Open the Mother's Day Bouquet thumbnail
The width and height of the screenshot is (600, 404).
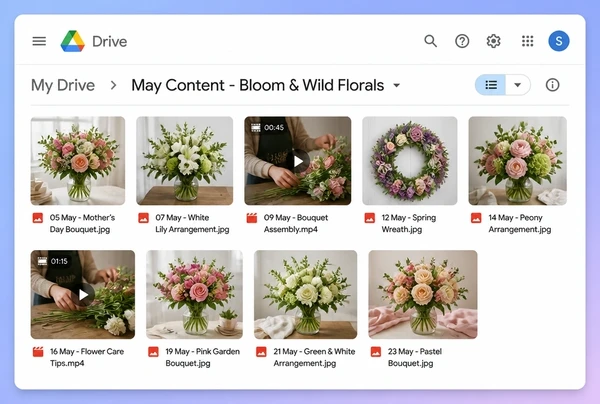(x=78, y=161)
